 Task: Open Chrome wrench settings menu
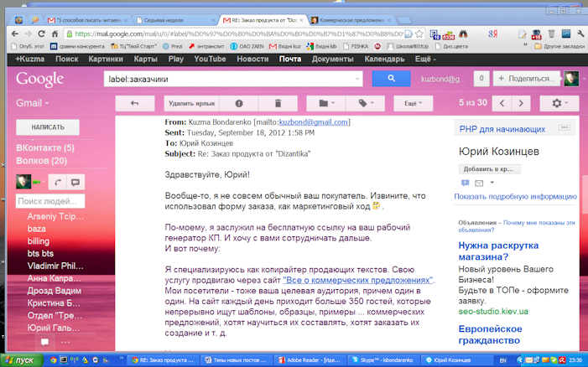(x=580, y=34)
